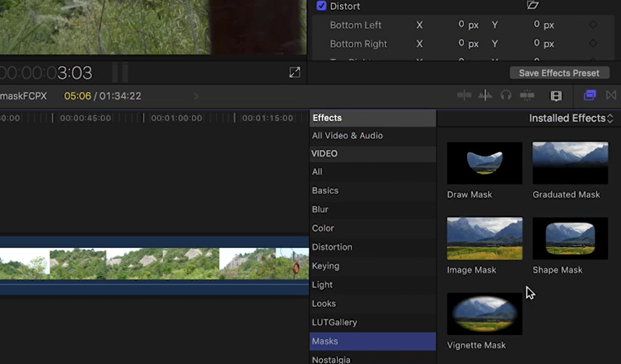Select All Video & Audio category
621x364 pixels.
(x=347, y=136)
